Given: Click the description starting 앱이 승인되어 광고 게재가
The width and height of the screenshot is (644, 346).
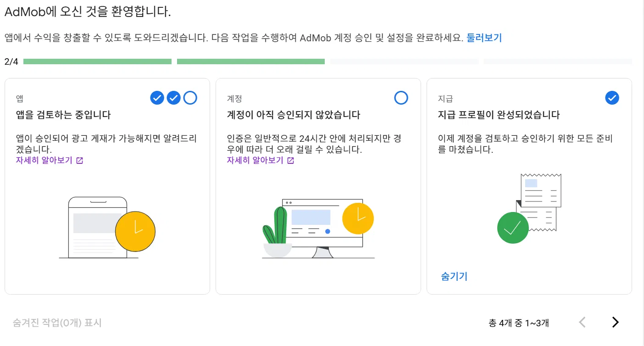Looking at the screenshot, I should pyautogui.click(x=106, y=144).
